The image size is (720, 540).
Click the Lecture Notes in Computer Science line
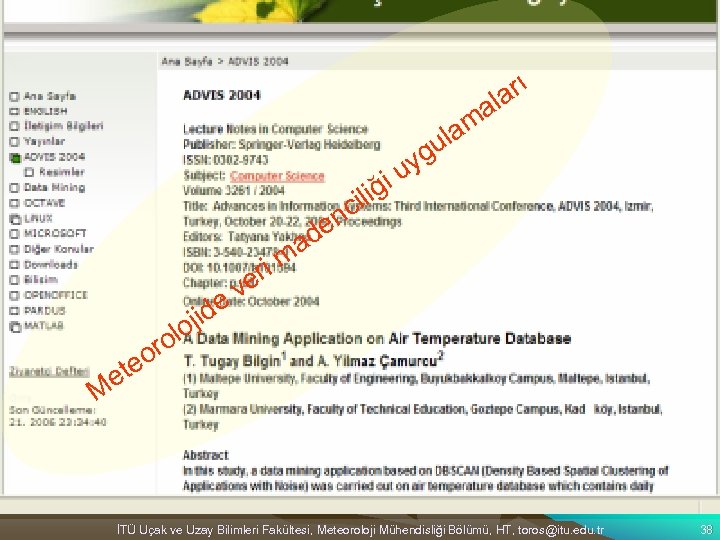click(276, 129)
